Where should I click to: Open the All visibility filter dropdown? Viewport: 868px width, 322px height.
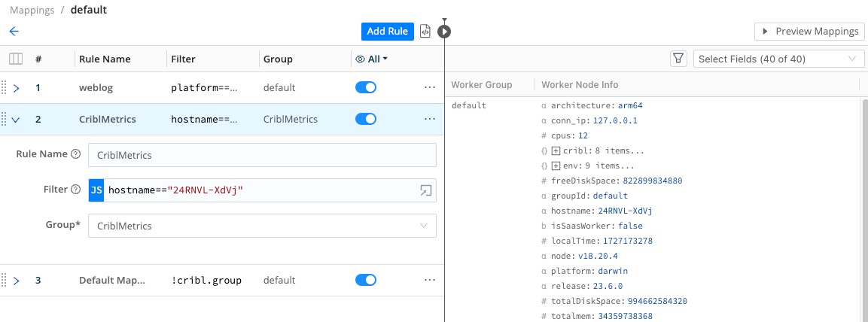coord(371,59)
